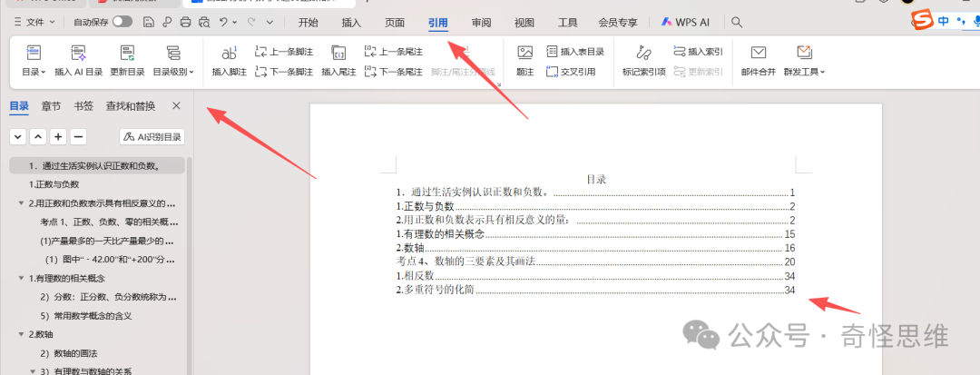Click the Undo arrow icon
980x375 pixels.
click(223, 23)
